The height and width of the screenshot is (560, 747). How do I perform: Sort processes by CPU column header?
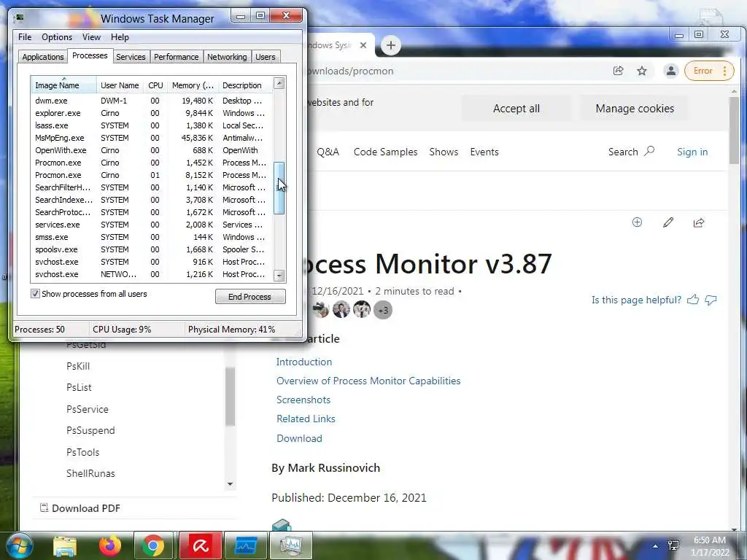(x=156, y=85)
